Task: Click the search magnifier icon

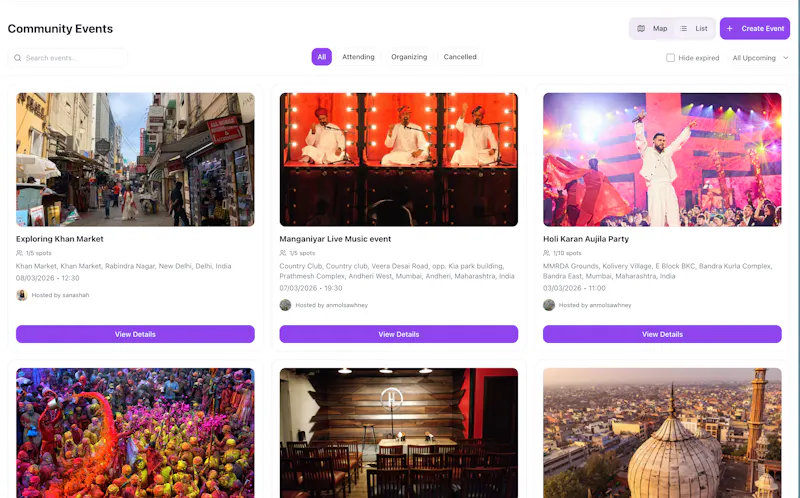Action: tap(17, 58)
